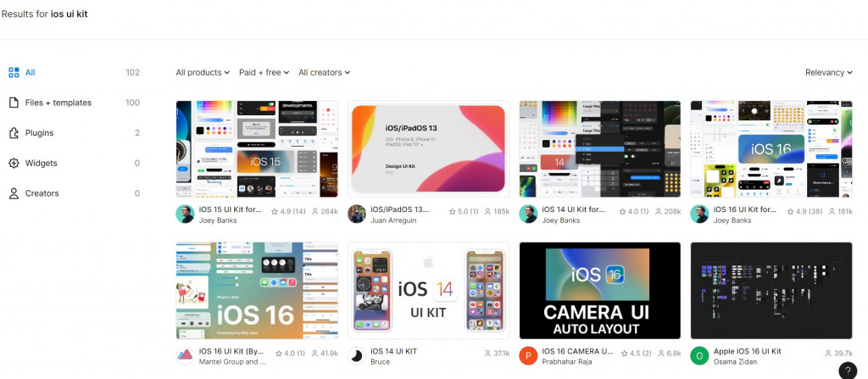Screen dimensions: 868x379
Task: Click the star rating icon for iOS 16 CAMERA UI
Action: 624,353
